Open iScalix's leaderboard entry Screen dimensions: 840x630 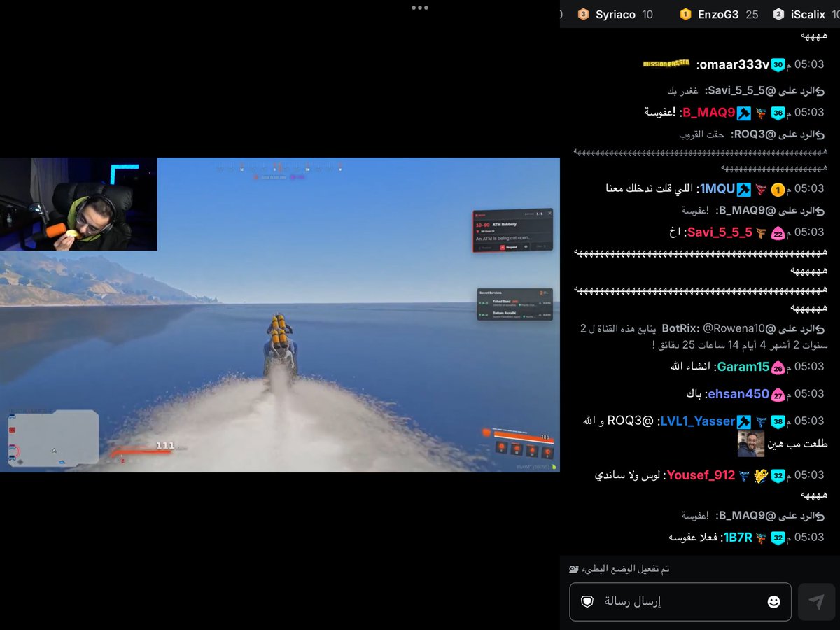tap(806, 14)
